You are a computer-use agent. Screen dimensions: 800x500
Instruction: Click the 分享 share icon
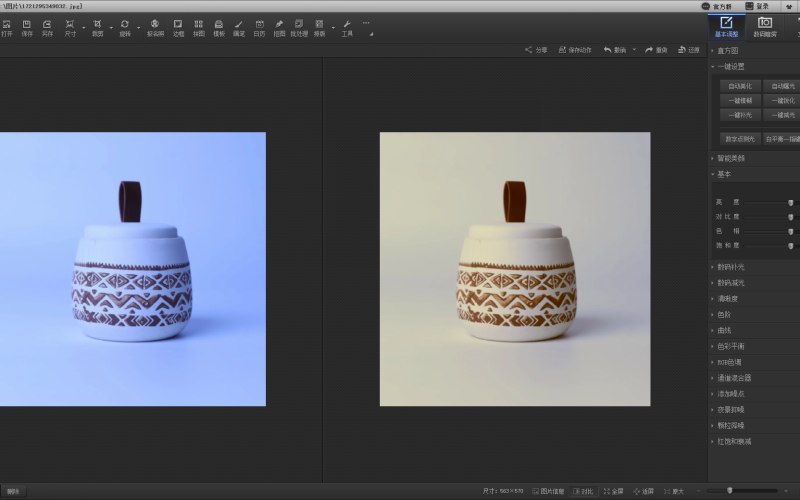coord(536,50)
